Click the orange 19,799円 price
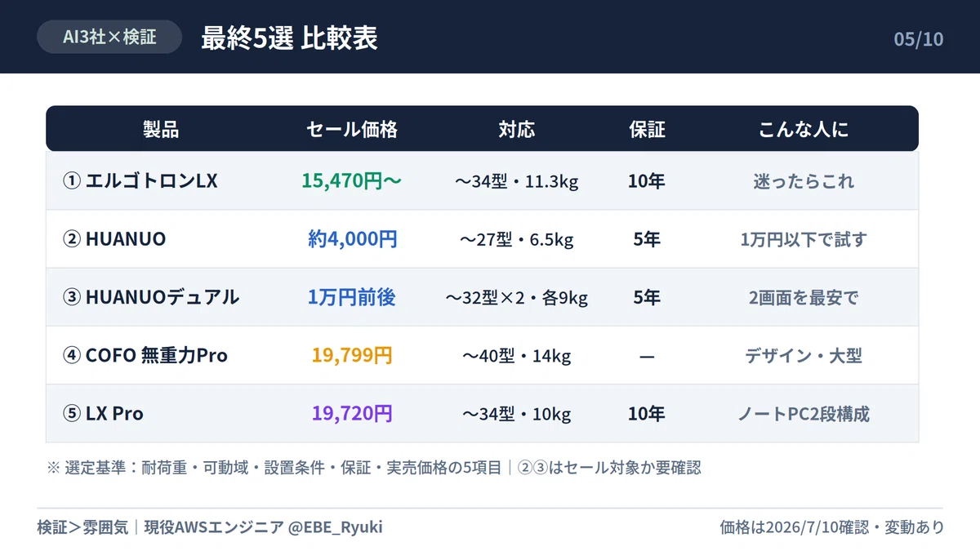The image size is (980, 551). click(352, 355)
